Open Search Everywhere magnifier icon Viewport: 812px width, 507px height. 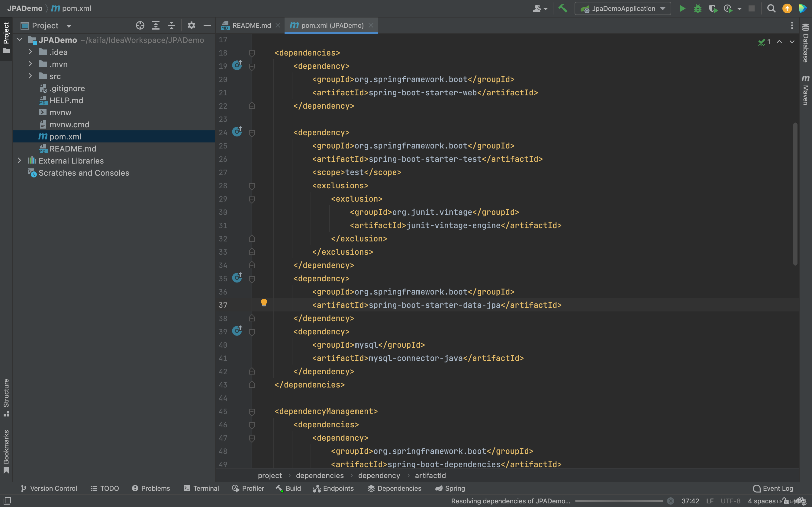click(x=771, y=8)
